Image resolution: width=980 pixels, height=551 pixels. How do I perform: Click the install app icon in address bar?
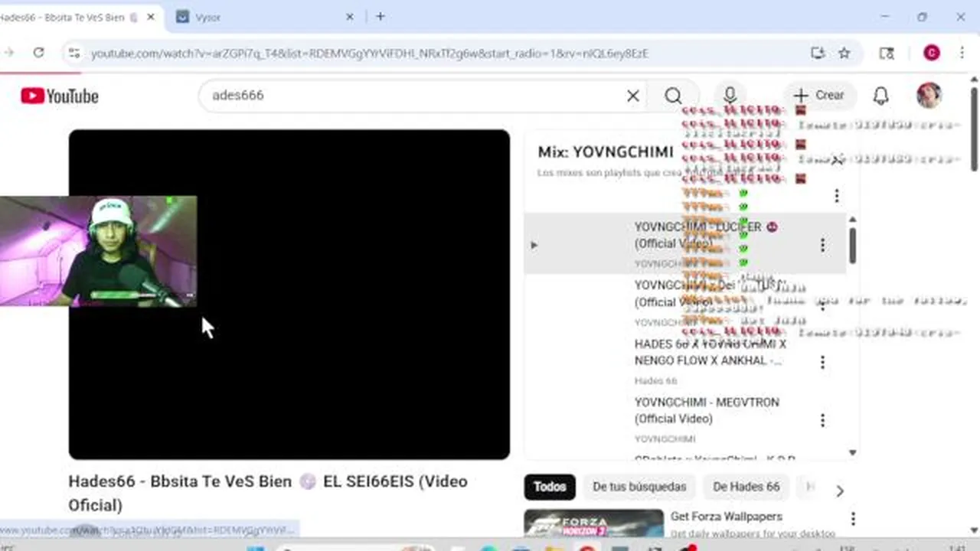point(818,53)
